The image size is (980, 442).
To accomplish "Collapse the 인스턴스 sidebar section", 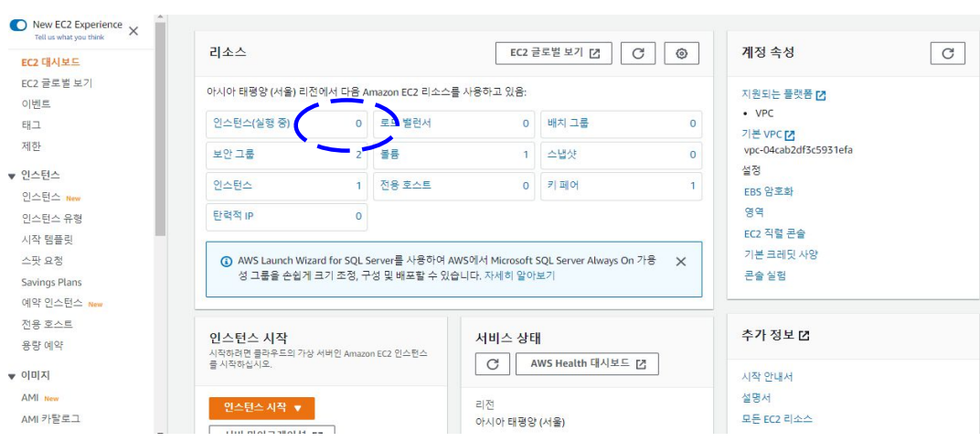I will 11,176.
